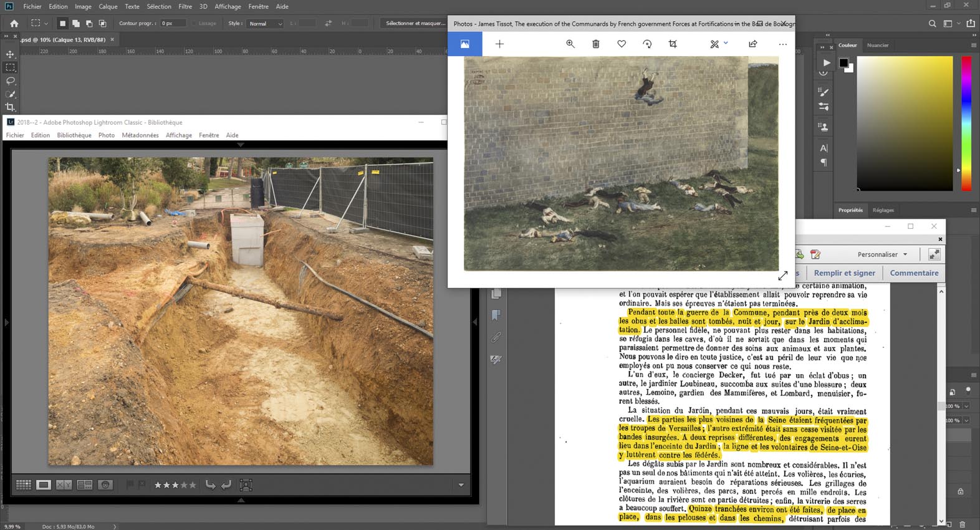This screenshot has width=980, height=530.
Task: Open Lightroom Bibliothèque menu
Action: point(74,135)
